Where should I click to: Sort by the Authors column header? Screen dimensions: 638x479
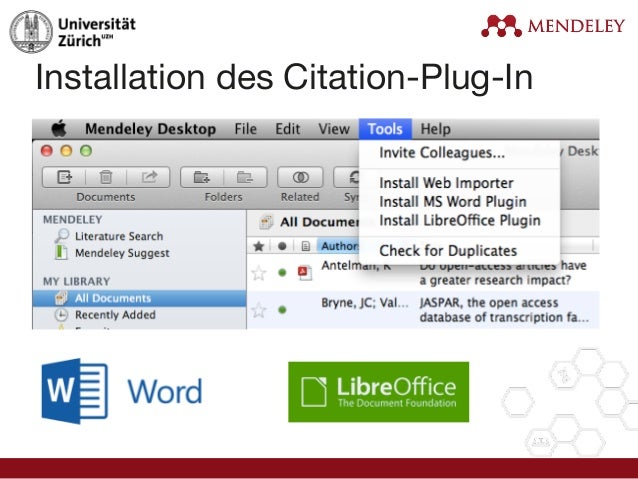pos(339,246)
